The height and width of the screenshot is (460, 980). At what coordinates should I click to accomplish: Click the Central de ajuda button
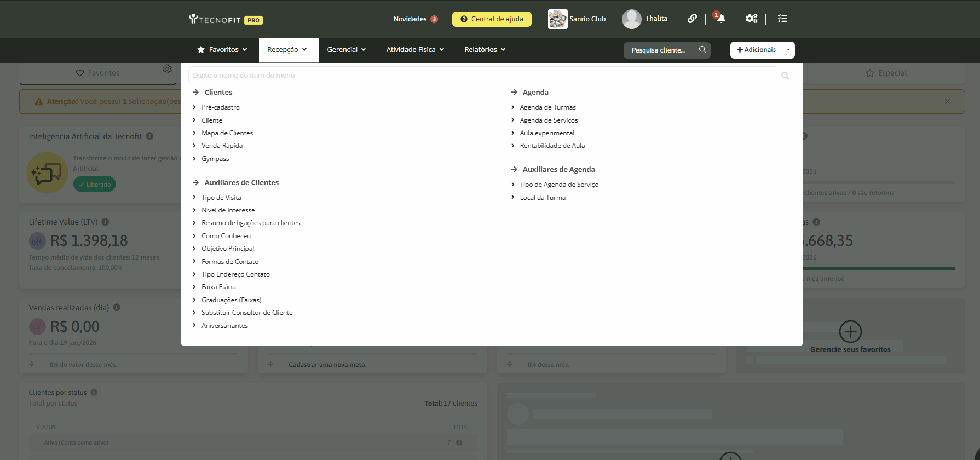coord(492,19)
